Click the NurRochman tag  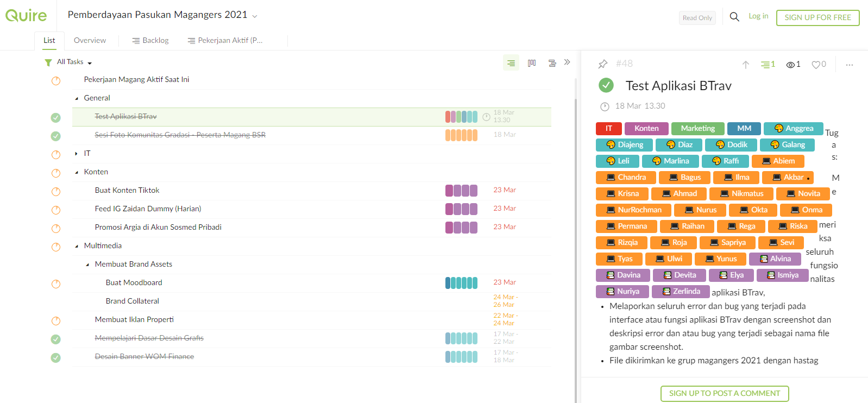[634, 210]
